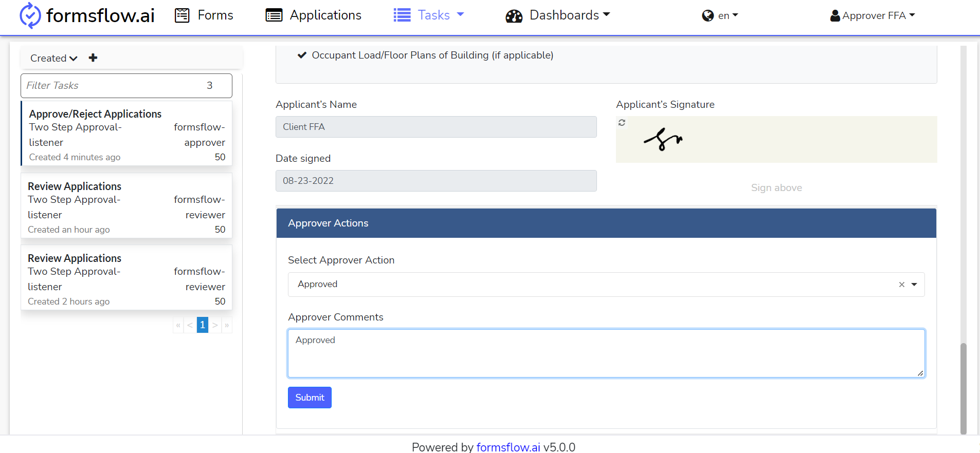Click the globe language icon
This screenshot has height=453, width=980.
pos(708,16)
